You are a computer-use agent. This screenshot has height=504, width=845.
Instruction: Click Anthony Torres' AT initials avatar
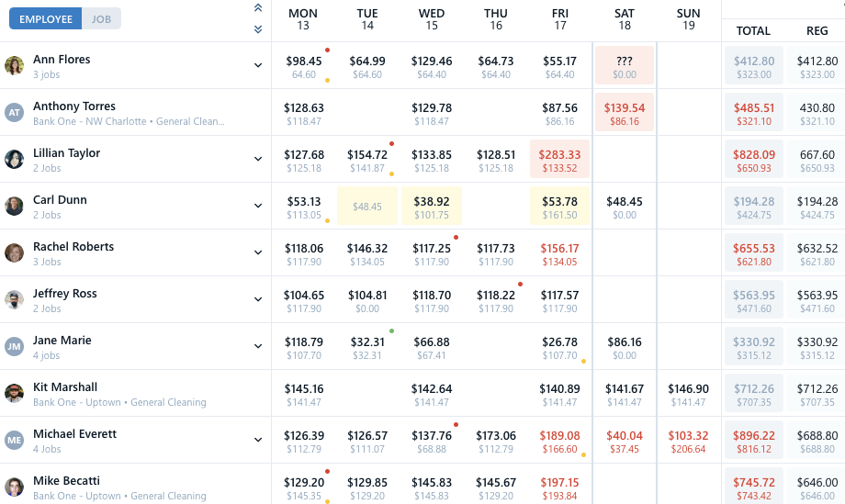tap(14, 112)
